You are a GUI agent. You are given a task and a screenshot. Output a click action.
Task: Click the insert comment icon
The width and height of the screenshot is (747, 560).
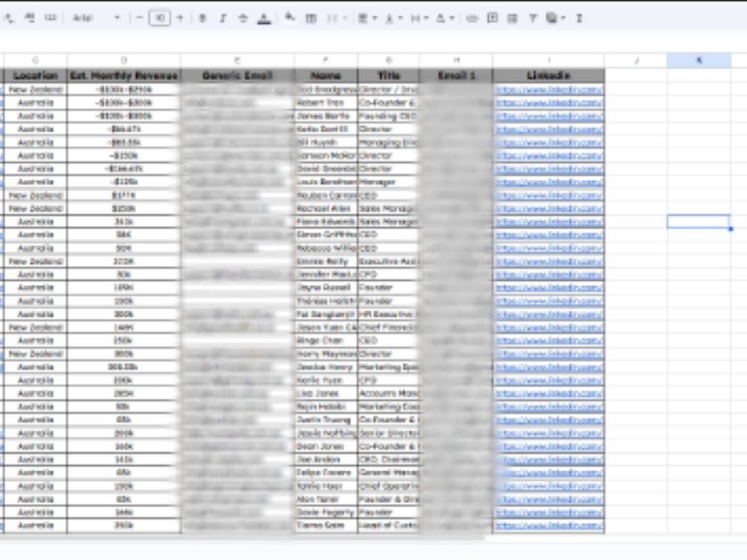pyautogui.click(x=492, y=18)
